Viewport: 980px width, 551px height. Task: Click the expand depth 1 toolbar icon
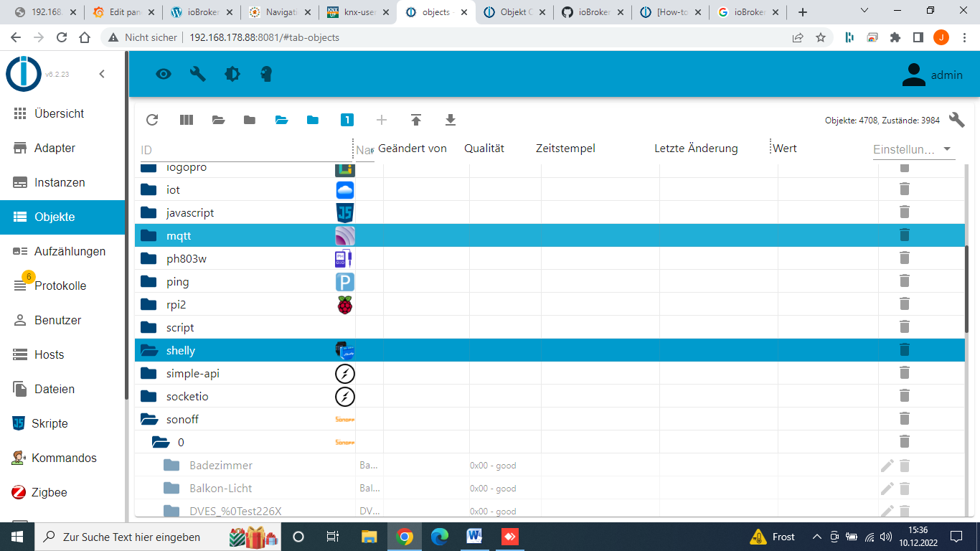point(347,120)
